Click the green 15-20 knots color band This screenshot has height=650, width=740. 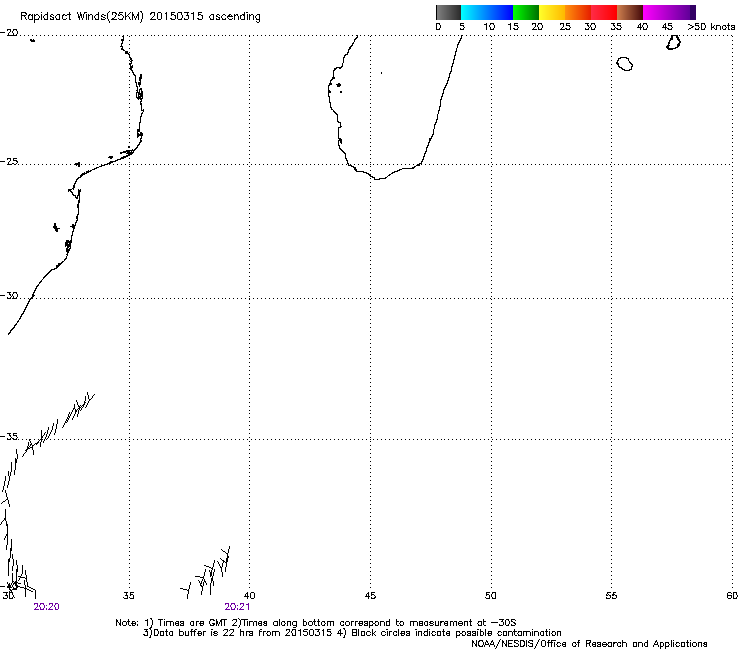click(x=526, y=12)
